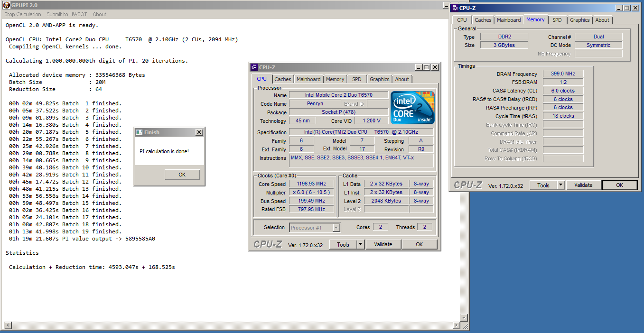The height and width of the screenshot is (333, 644).
Task: Click the Multiplier value x 6.0
Action: 311,193
